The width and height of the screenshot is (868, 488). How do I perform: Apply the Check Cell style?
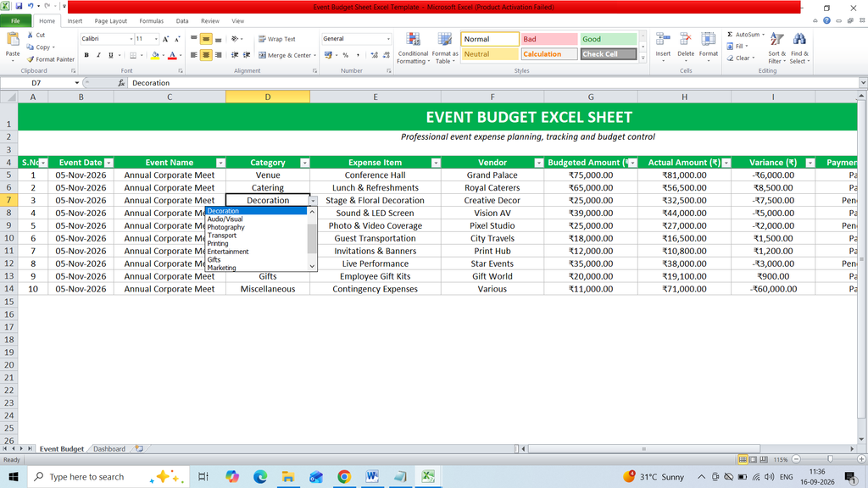click(x=609, y=54)
